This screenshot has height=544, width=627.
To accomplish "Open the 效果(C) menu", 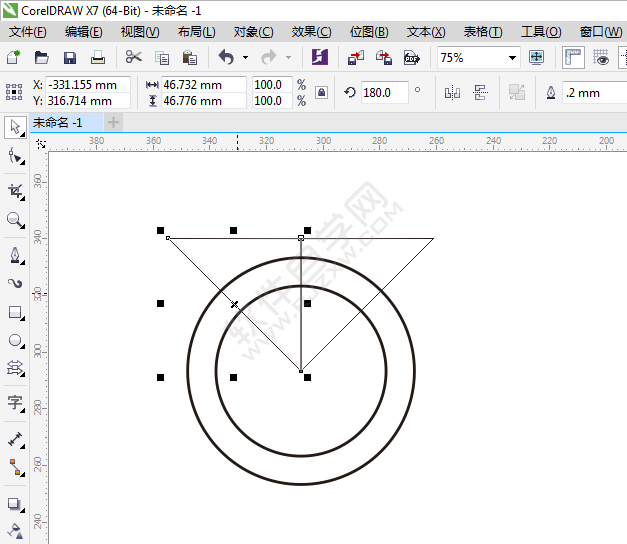I will 311,32.
